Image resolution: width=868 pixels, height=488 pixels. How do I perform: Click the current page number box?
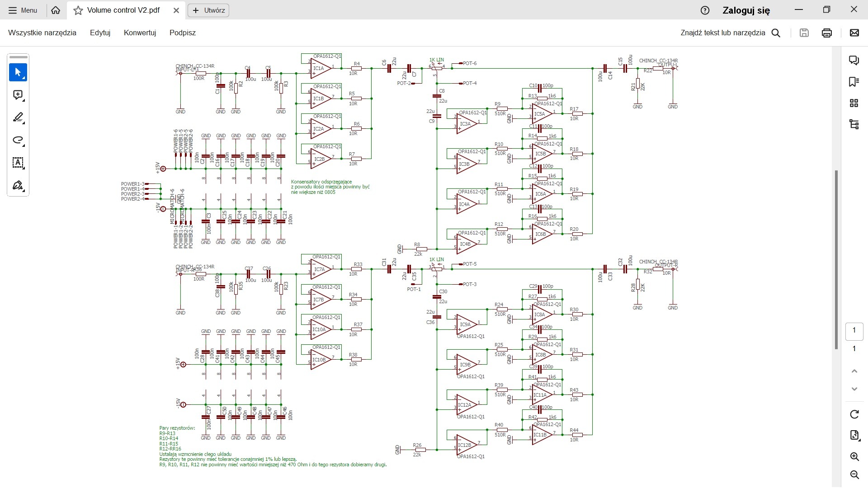854,331
